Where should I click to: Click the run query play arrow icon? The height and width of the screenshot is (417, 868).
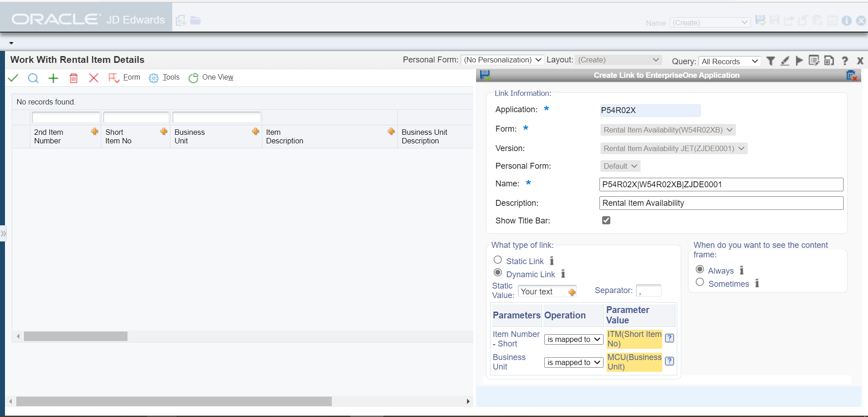(x=799, y=61)
